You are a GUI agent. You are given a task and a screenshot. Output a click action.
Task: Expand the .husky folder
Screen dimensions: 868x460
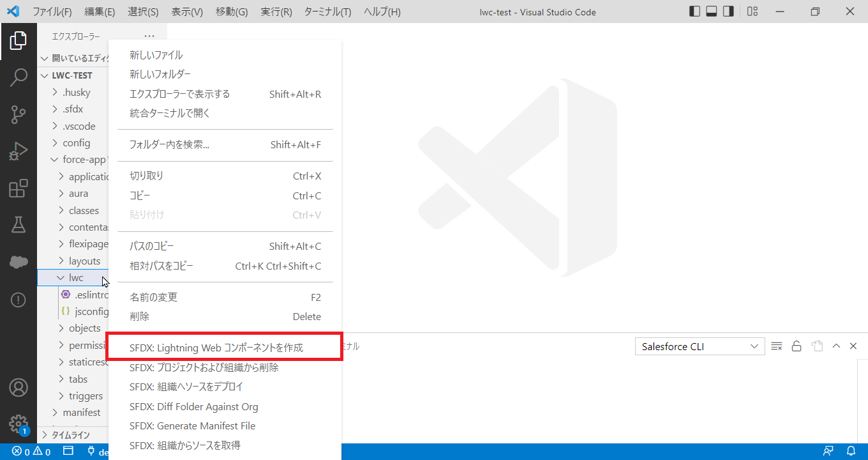tap(76, 93)
